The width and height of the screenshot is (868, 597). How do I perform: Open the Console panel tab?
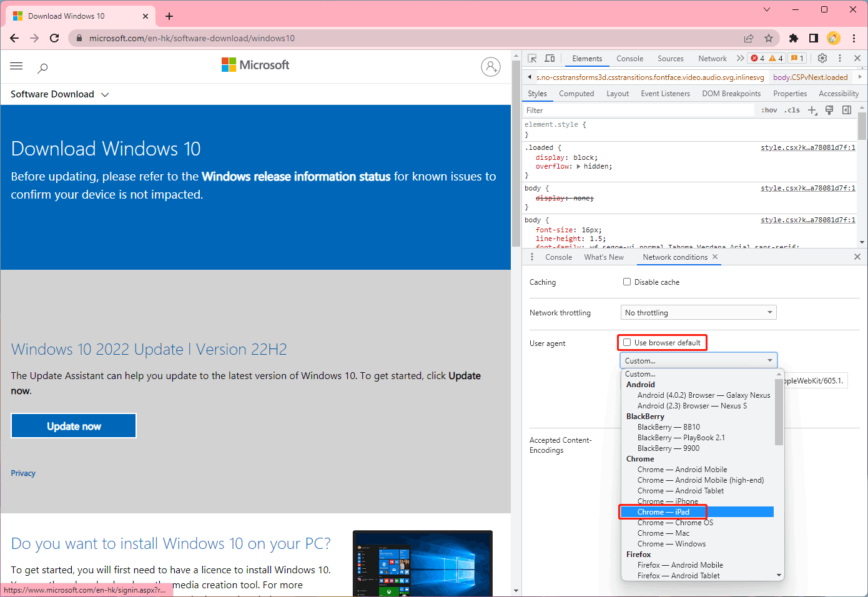(629, 58)
